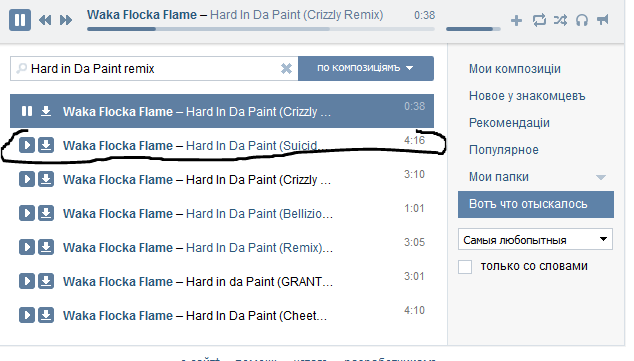Download the Suicid remix track
This screenshot has width=634, height=361.
click(46, 145)
